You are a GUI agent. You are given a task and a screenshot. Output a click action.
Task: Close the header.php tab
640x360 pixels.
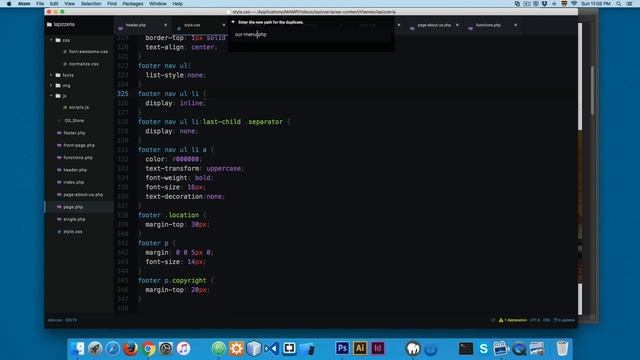pyautogui.click(x=165, y=25)
